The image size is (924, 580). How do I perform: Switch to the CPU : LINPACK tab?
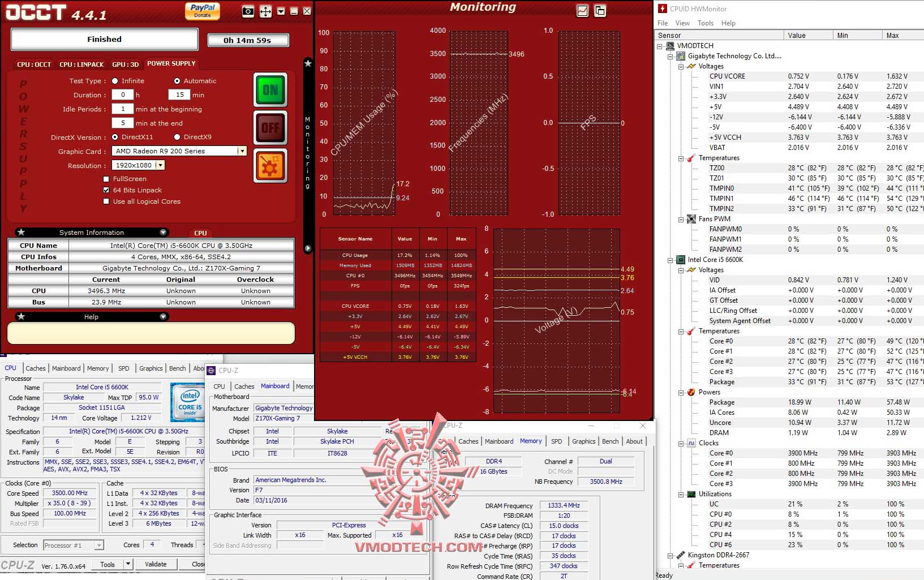pos(81,65)
